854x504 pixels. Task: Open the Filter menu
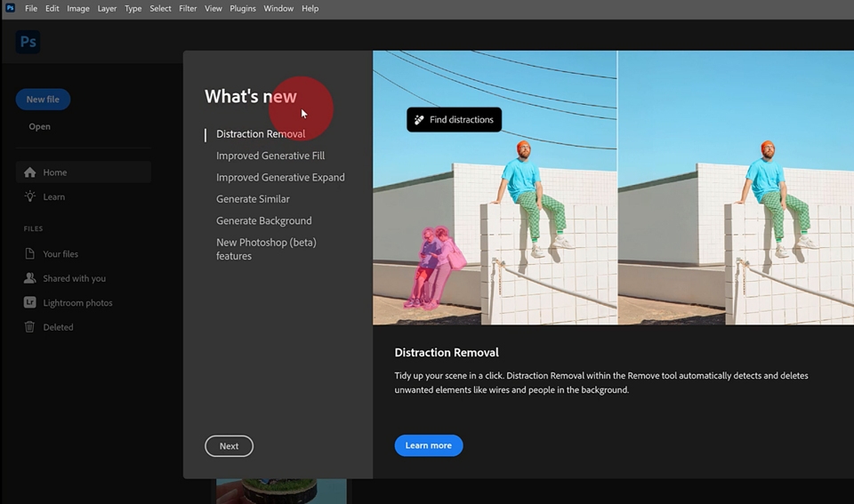point(188,9)
